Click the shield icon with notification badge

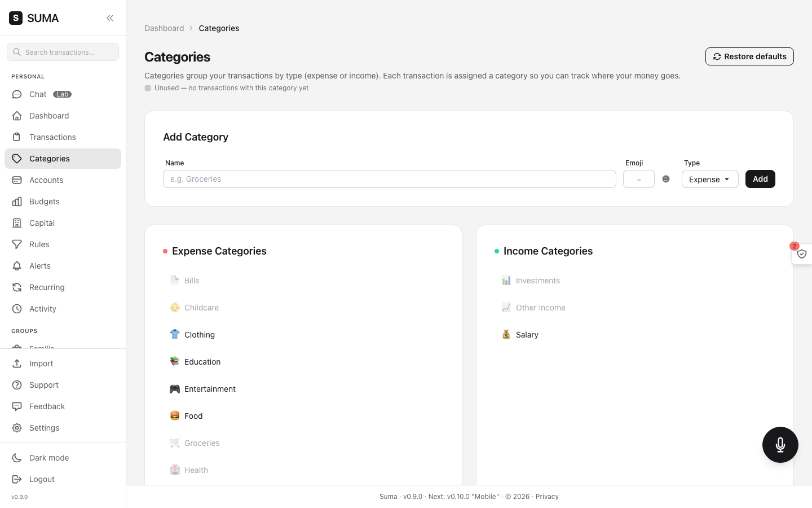point(802,254)
